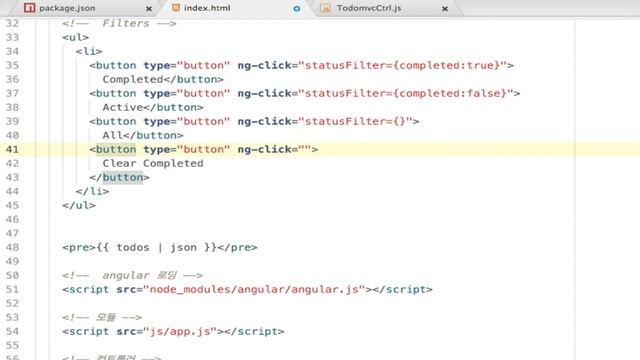Click the closing ul tag on line 45
The height and width of the screenshot is (360, 640).
coord(79,205)
